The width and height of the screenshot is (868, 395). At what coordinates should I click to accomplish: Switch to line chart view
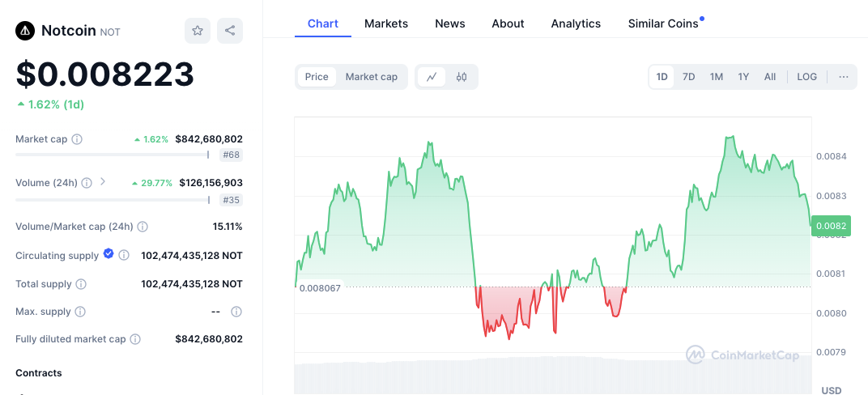(x=432, y=77)
